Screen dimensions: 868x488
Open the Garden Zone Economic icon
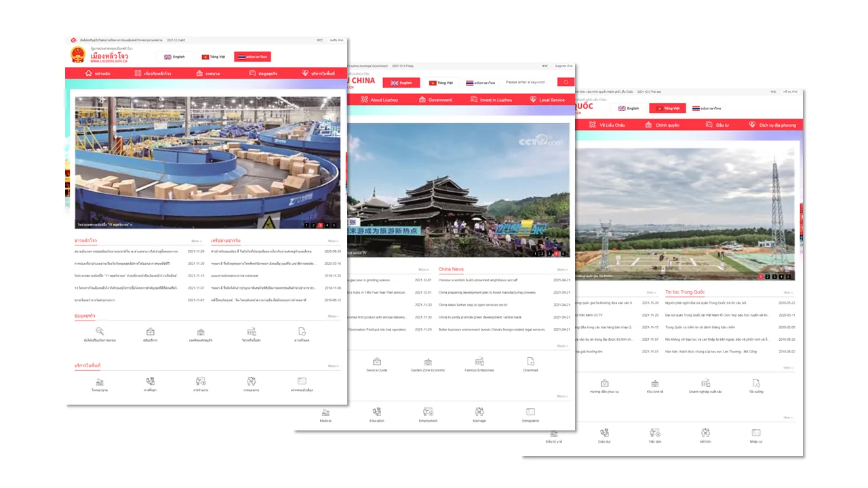point(428,362)
